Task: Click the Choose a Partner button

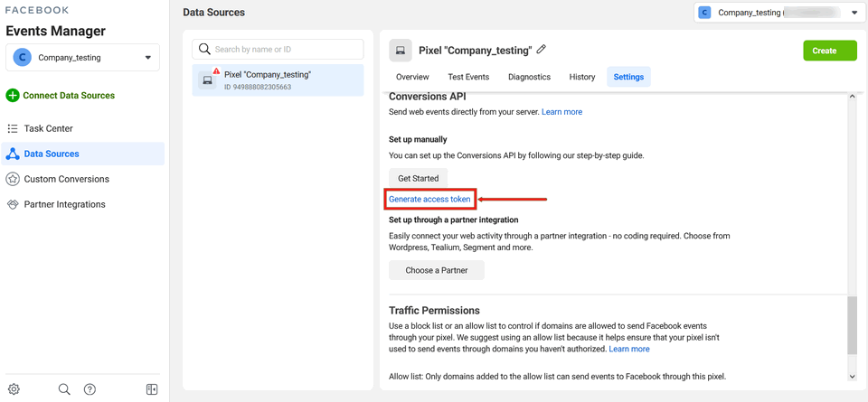Action: coord(436,270)
